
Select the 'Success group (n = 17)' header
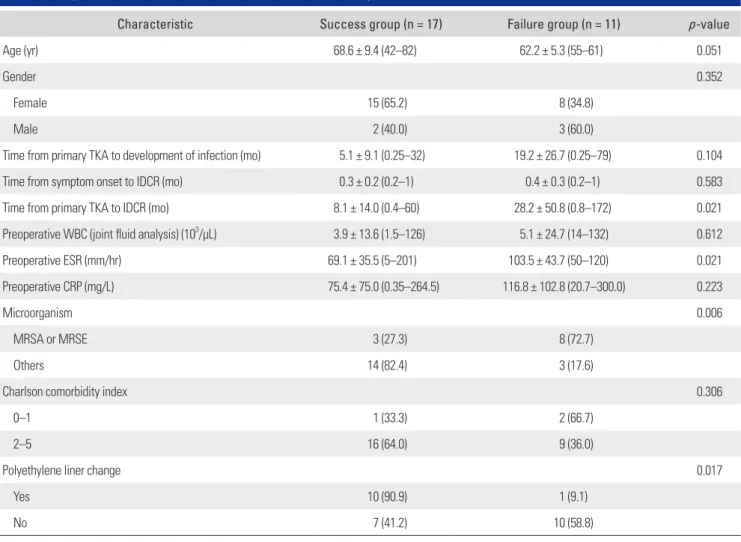pyautogui.click(x=381, y=24)
